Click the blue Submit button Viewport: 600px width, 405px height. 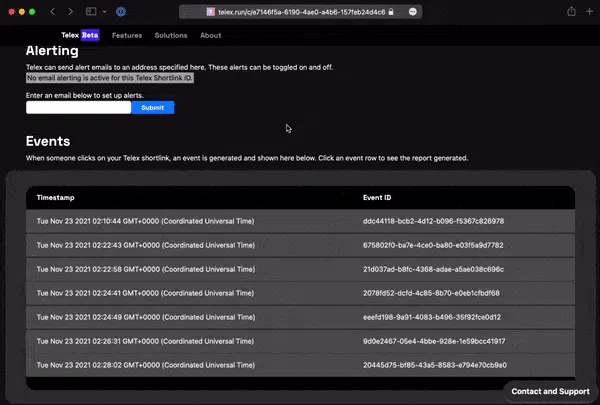click(153, 108)
